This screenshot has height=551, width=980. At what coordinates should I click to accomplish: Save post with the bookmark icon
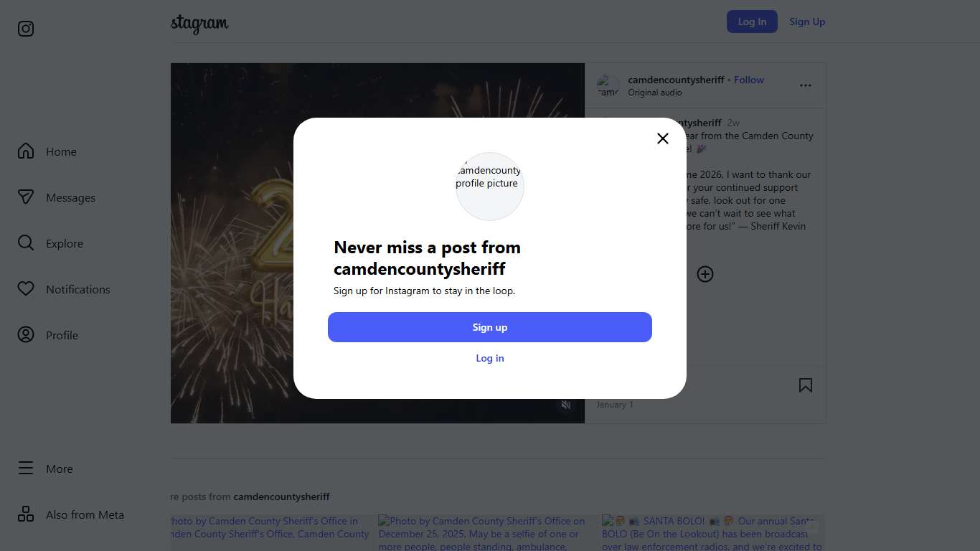click(x=806, y=386)
